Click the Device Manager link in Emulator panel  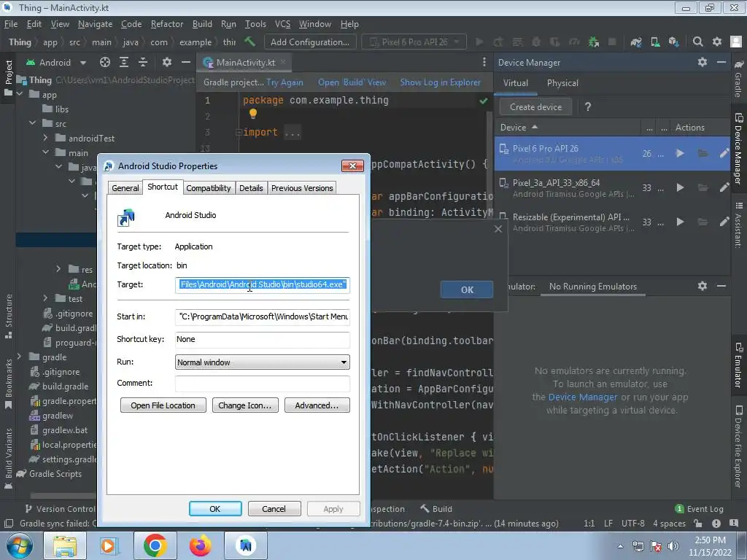click(583, 397)
